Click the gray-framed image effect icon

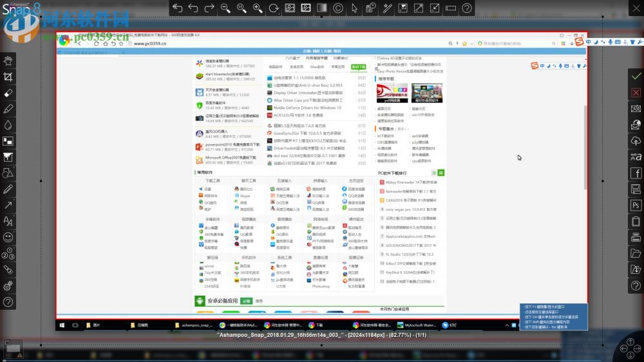290,8
